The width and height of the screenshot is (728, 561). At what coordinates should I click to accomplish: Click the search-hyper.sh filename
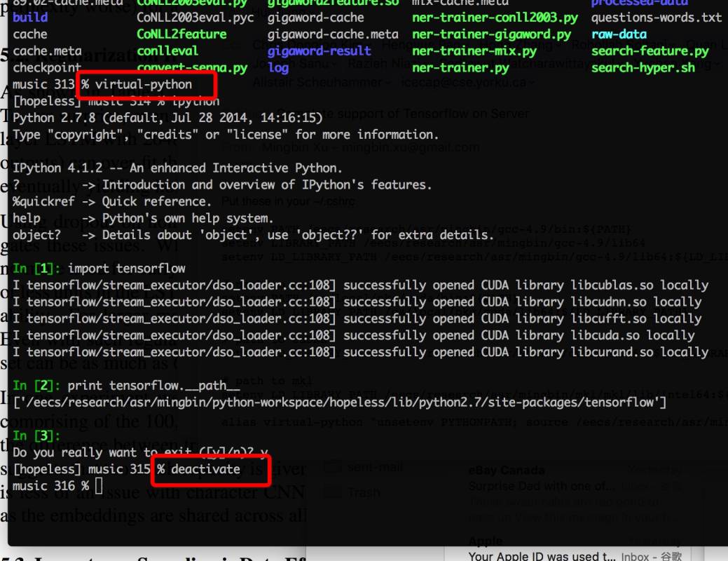tap(643, 68)
